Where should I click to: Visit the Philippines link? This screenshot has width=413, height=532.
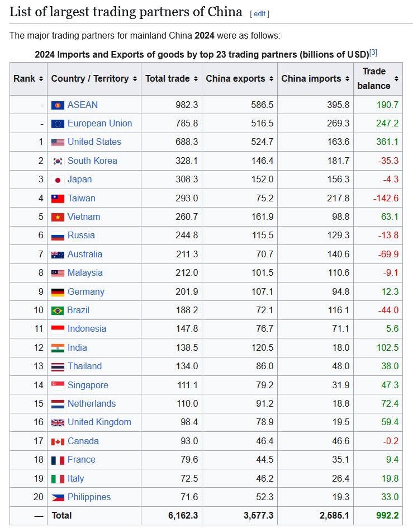point(89,497)
